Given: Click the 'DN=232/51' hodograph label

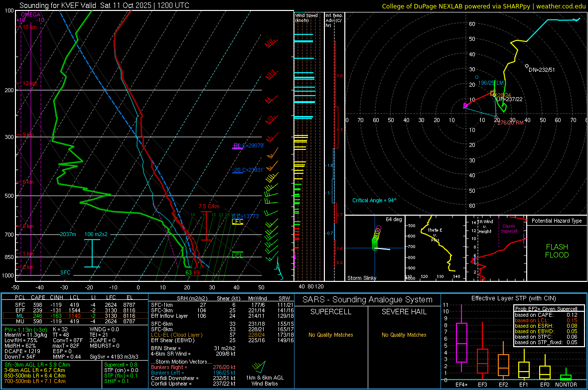Looking at the screenshot, I should click(x=542, y=70).
